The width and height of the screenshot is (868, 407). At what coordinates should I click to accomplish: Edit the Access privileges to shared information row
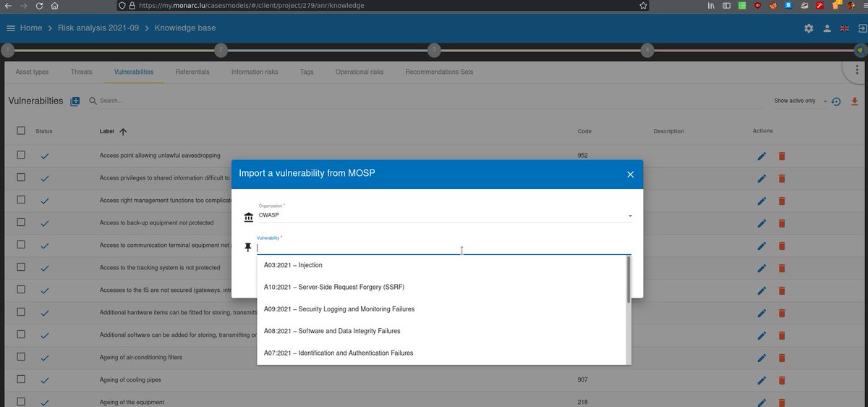pyautogui.click(x=762, y=178)
